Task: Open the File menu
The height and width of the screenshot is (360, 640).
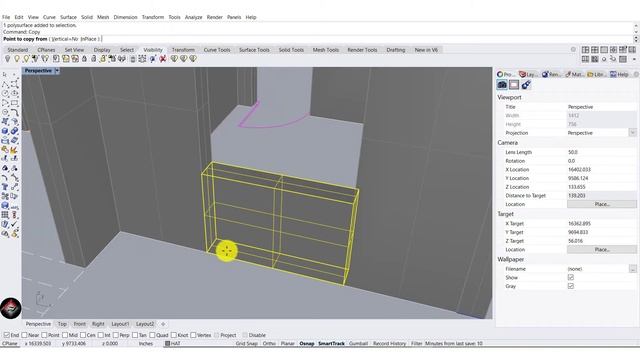Action: (6, 17)
